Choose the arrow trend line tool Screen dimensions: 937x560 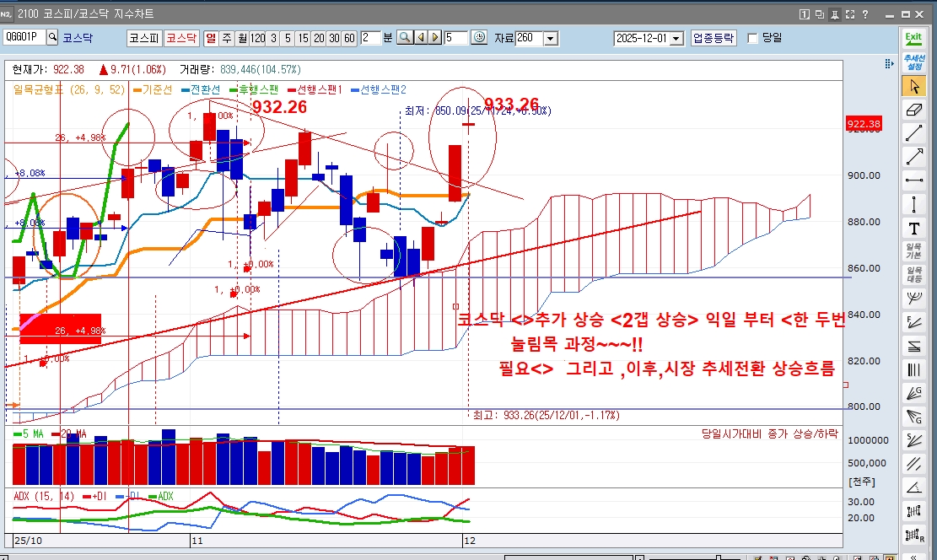[913, 157]
